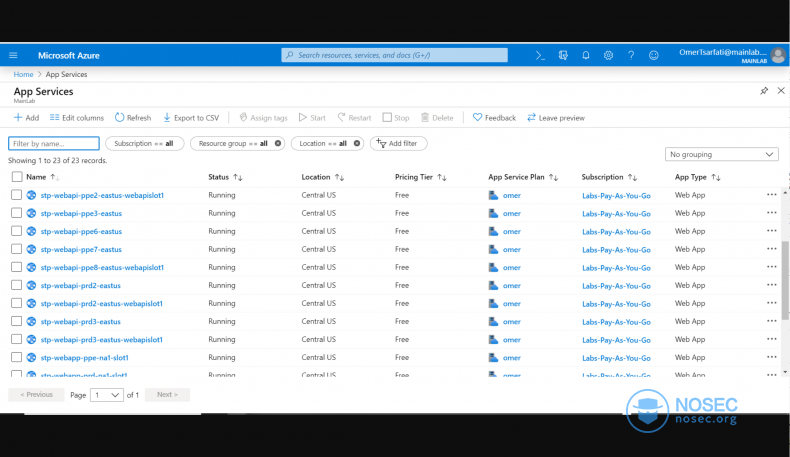Close the App Services blade

(x=781, y=91)
